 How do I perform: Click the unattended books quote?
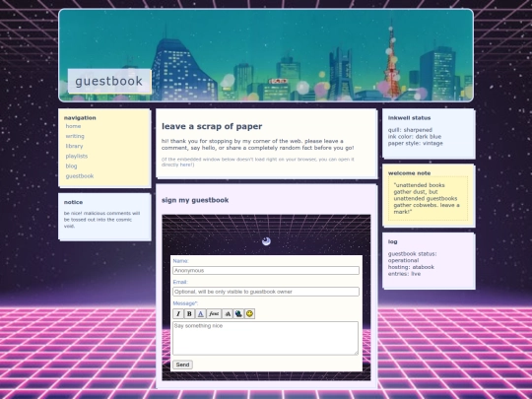427,198
